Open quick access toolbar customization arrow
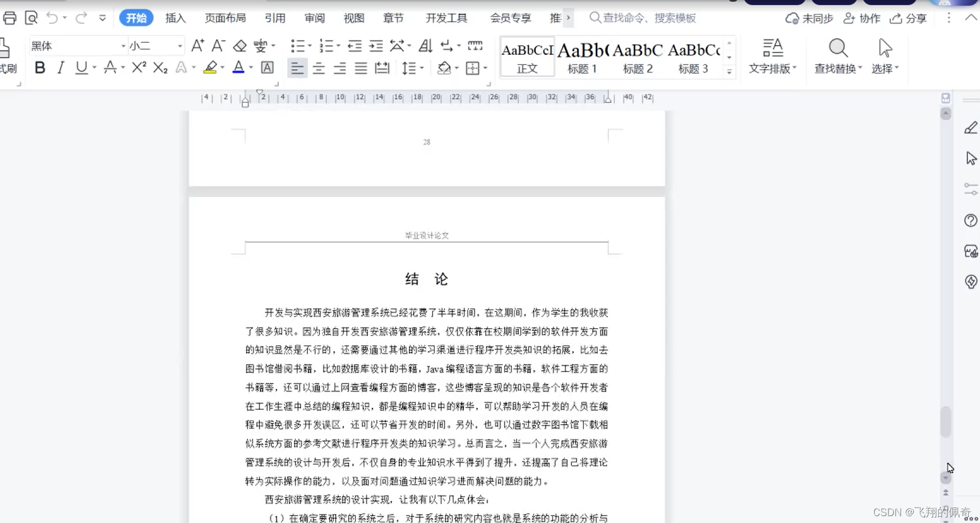The width and height of the screenshot is (980, 523). coord(102,18)
